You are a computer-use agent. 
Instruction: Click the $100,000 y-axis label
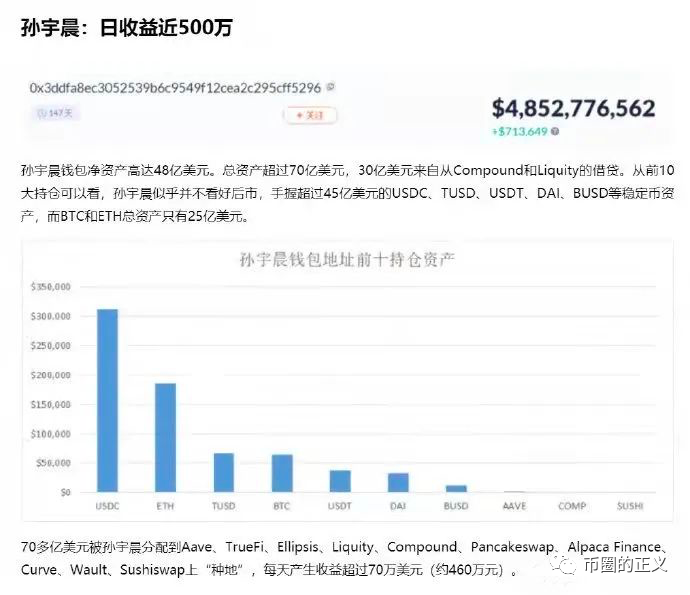point(51,434)
